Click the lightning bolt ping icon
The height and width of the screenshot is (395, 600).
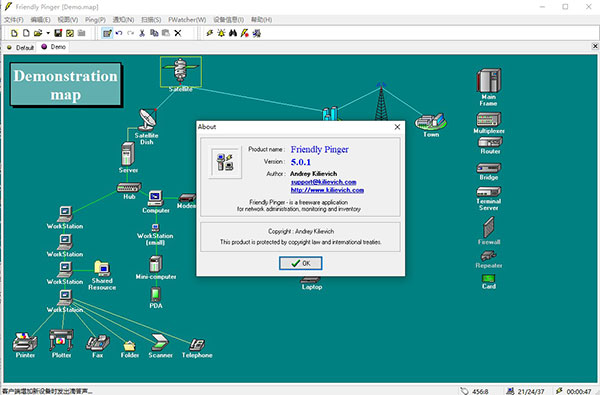click(x=210, y=33)
